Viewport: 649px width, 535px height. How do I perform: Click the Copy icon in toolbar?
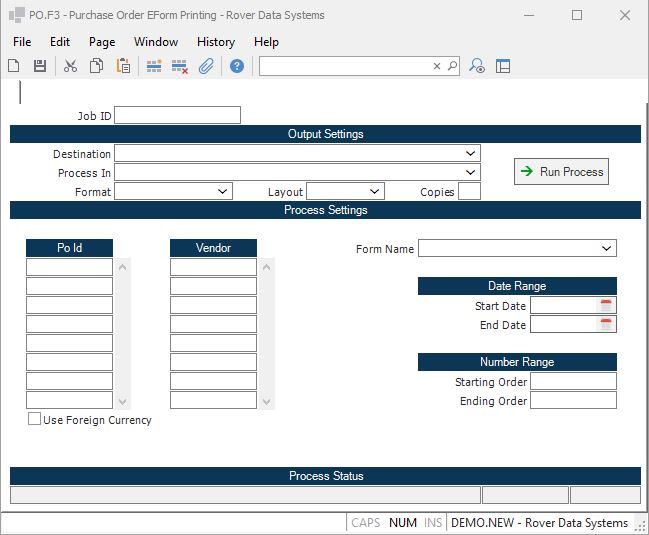(97, 66)
